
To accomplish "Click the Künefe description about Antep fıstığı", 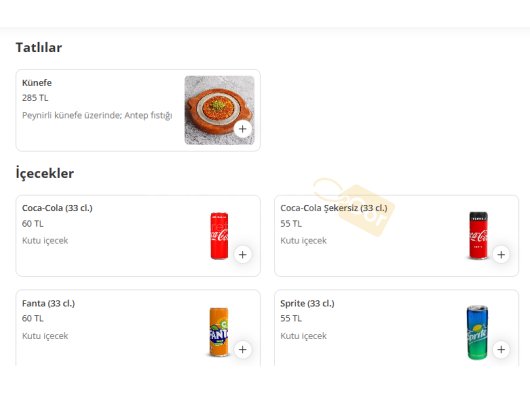I will click(97, 116).
